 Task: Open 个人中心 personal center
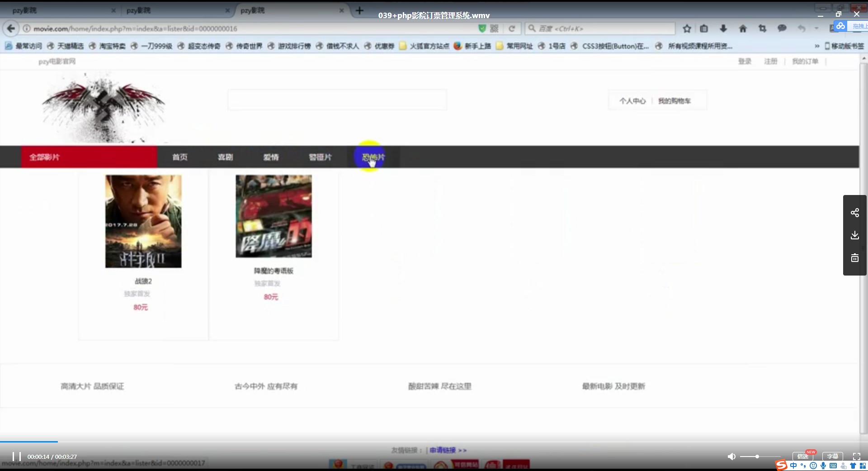(632, 101)
